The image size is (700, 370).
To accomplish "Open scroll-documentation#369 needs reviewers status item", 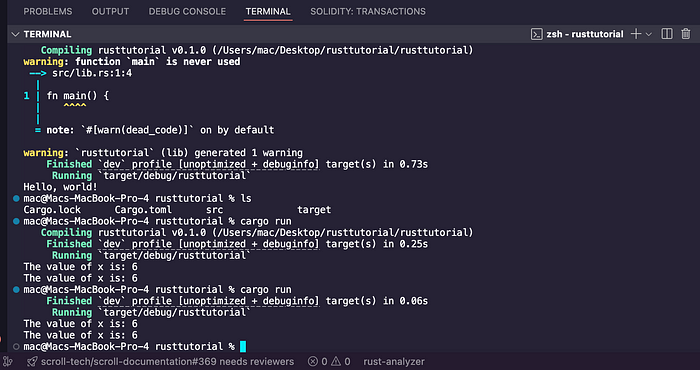I will point(167,362).
